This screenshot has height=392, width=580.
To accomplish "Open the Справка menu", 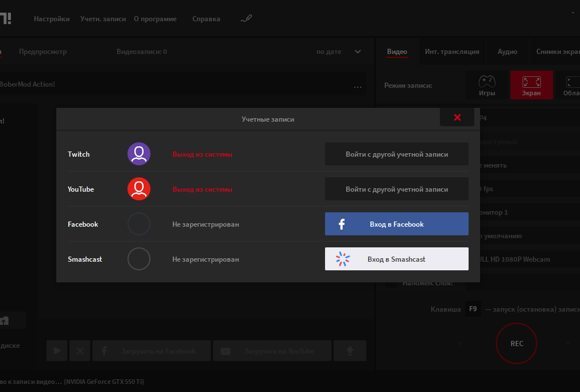I will (x=206, y=19).
